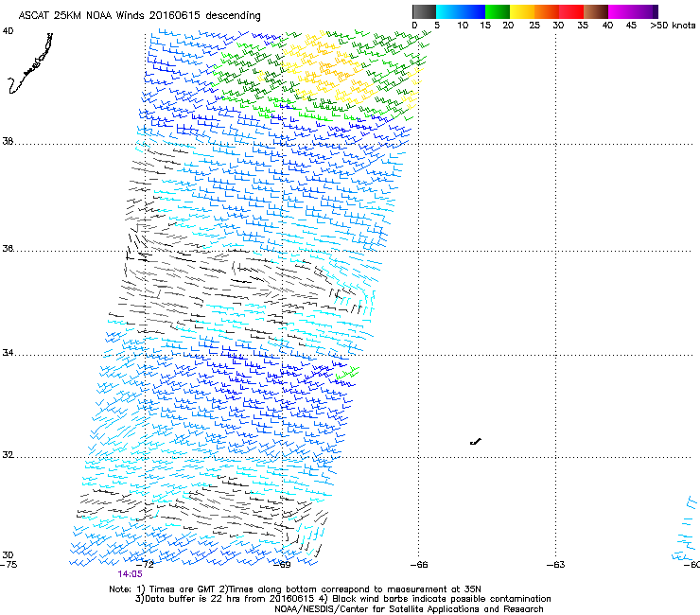This screenshot has height=615, width=700.
Task: Click the latitude label '38'
Action: coord(8,141)
